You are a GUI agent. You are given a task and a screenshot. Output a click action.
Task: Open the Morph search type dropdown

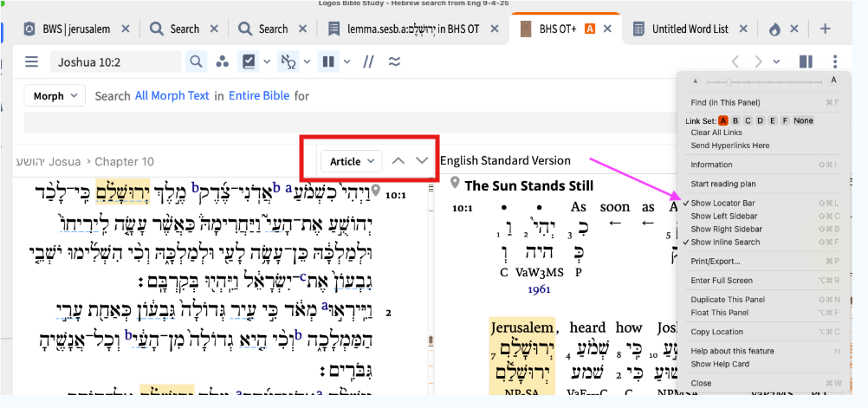[x=55, y=96]
